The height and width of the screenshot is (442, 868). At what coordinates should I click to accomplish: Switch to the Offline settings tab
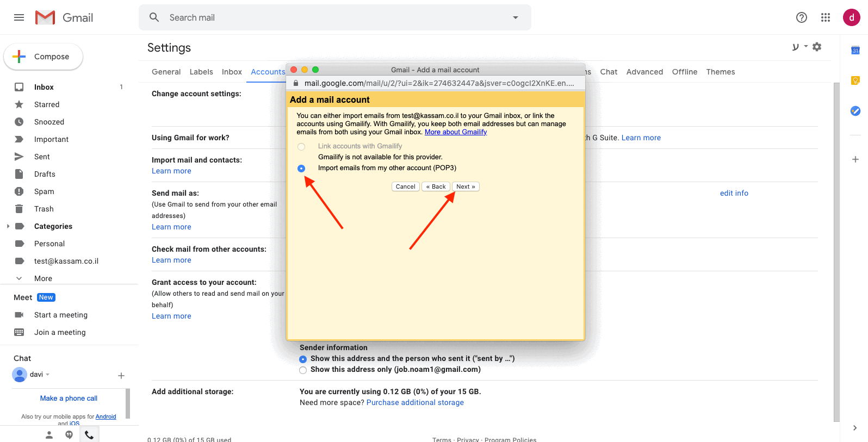coord(684,72)
